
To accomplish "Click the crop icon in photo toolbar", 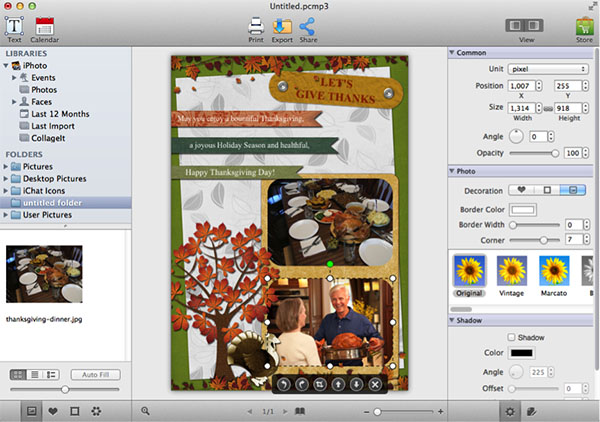I will pos(321,385).
